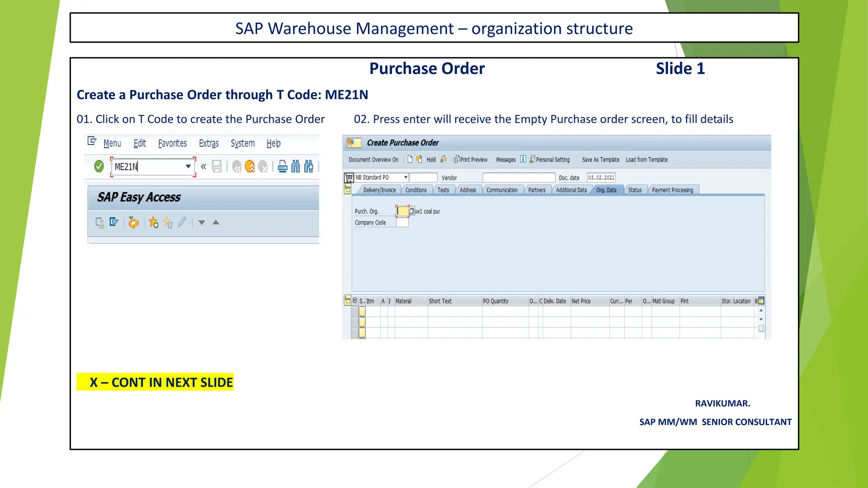Open the Help menu
Image resolution: width=868 pixels, height=488 pixels.
(273, 143)
